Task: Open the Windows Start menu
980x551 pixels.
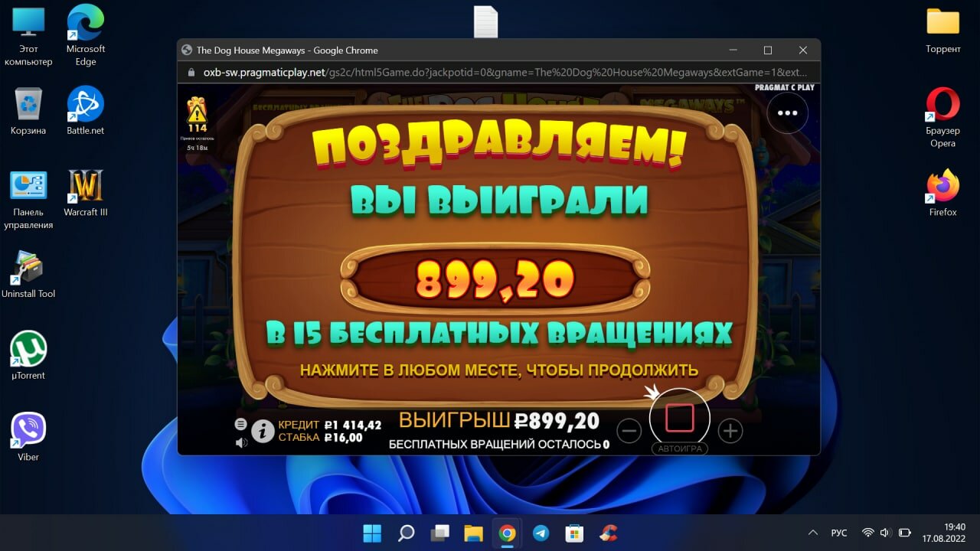Action: click(x=372, y=533)
